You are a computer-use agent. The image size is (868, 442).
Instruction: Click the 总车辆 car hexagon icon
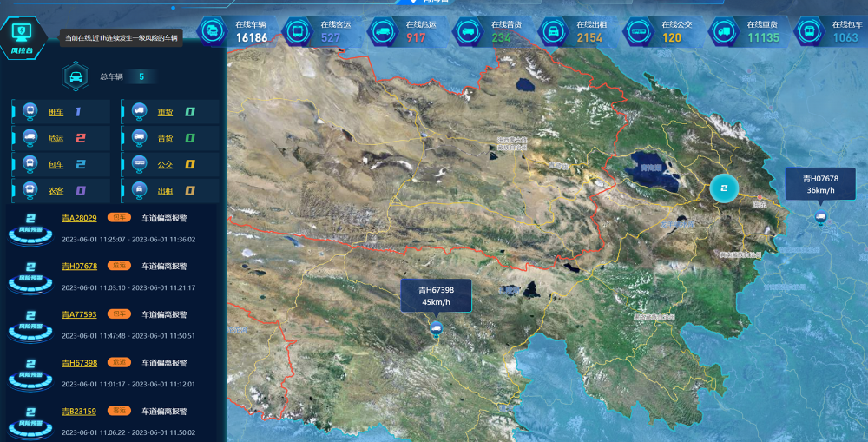76,76
